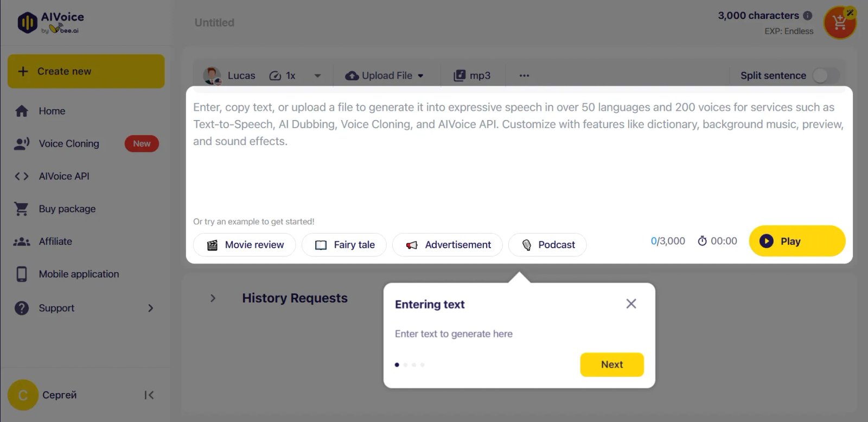Toggle the Split sentence switch
The width and height of the screenshot is (868, 422).
pos(826,75)
